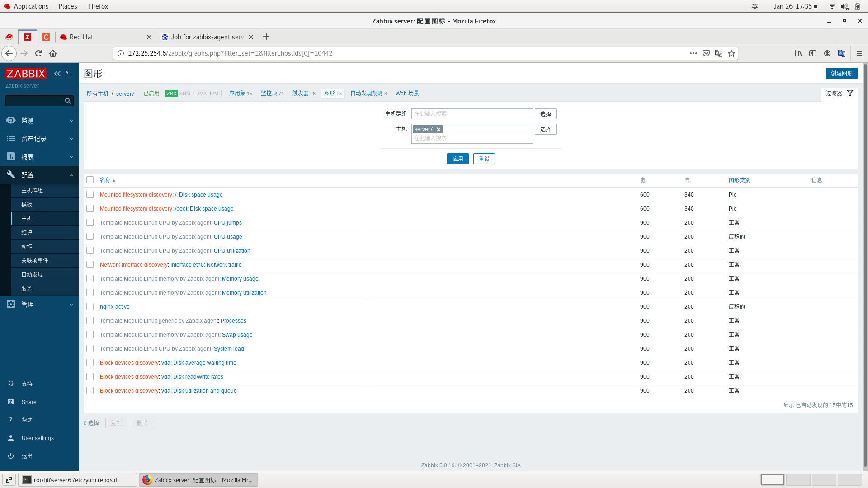Click the search magnifier in the sidebar

[68, 101]
